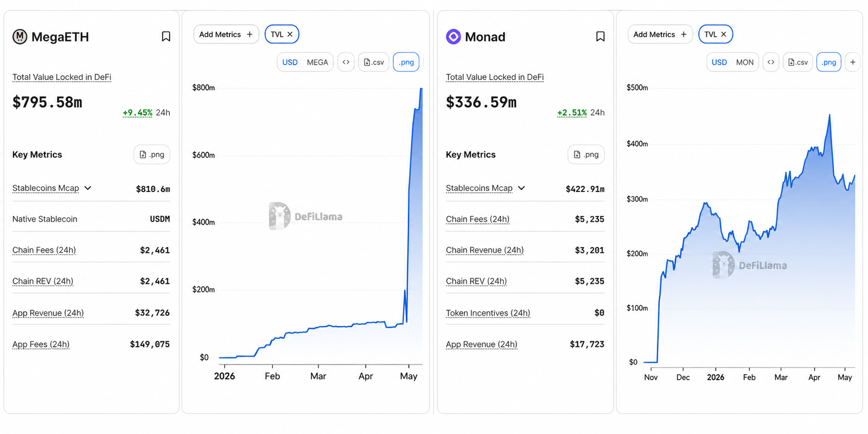Viewport: 868px width, 434px height.
Task: Click Monad Token Incentives (24h) label
Action: pyautogui.click(x=488, y=313)
